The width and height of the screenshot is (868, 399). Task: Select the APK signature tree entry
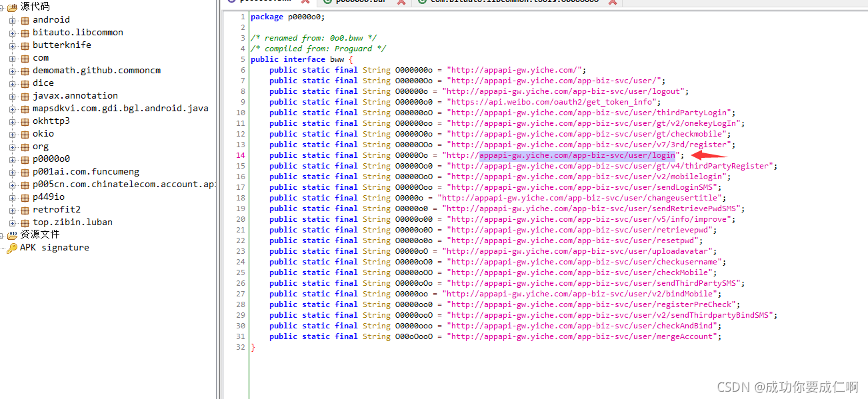(54, 248)
